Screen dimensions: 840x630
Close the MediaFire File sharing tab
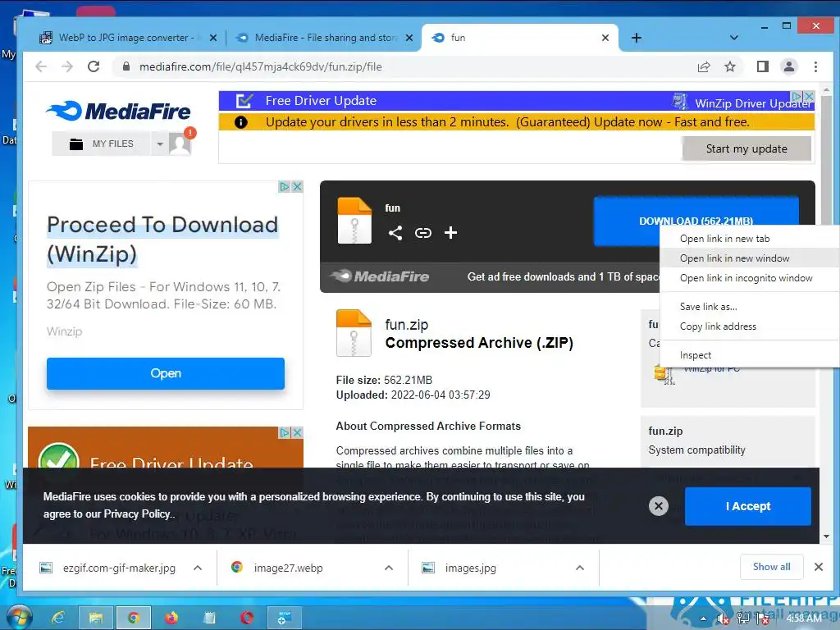(409, 38)
